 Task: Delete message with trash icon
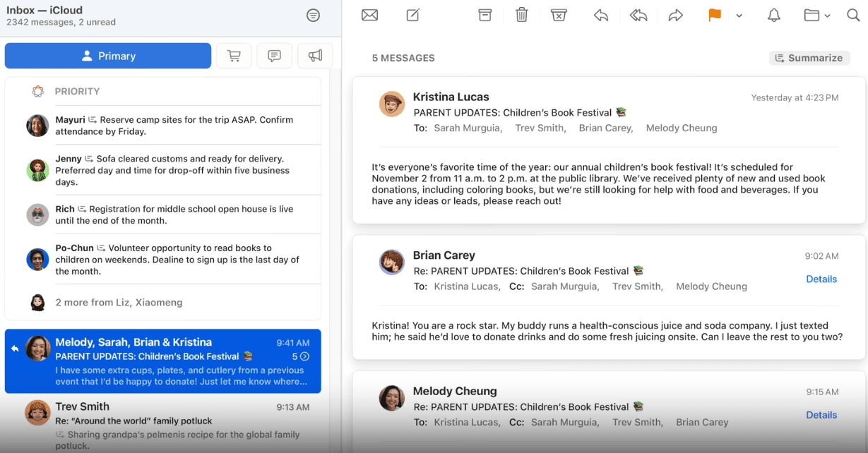(522, 15)
